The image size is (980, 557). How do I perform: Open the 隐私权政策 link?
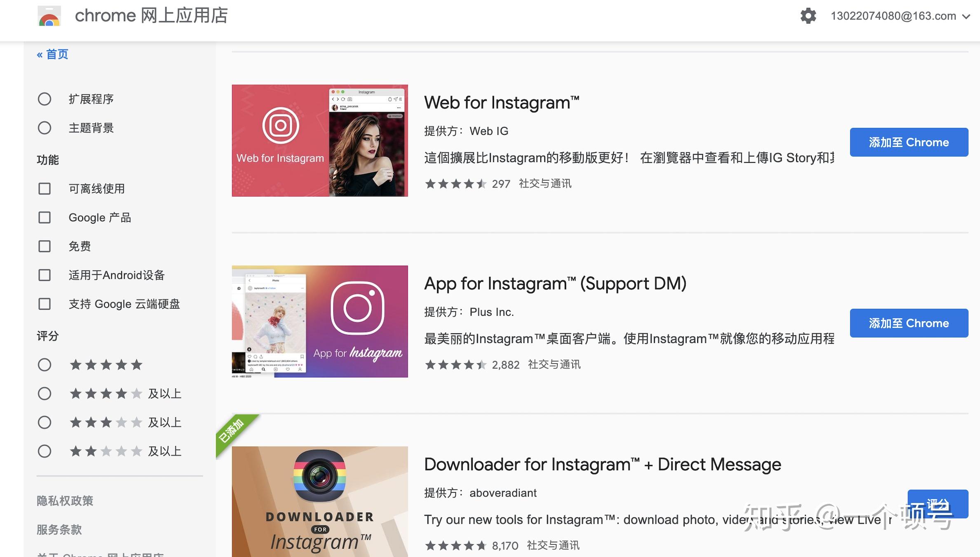point(65,501)
